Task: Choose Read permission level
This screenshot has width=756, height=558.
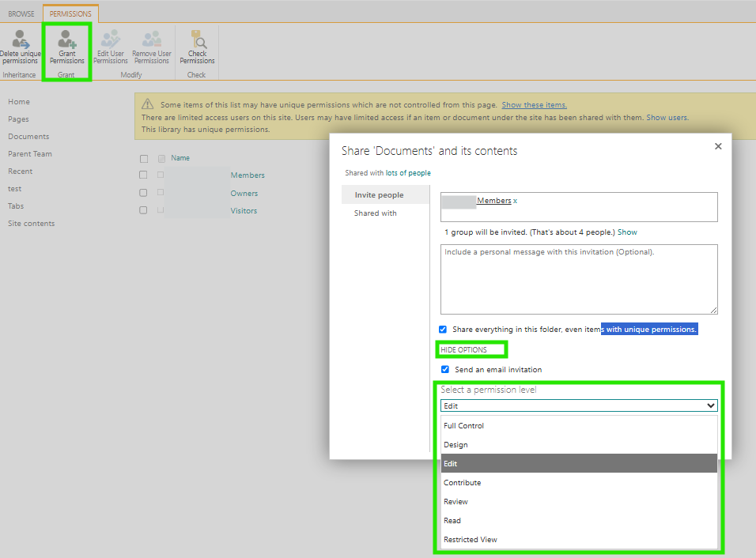Action: (579, 520)
